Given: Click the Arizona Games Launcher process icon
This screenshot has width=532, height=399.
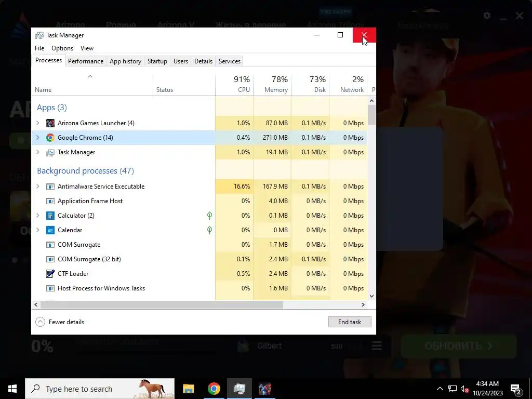Looking at the screenshot, I should [x=50, y=123].
